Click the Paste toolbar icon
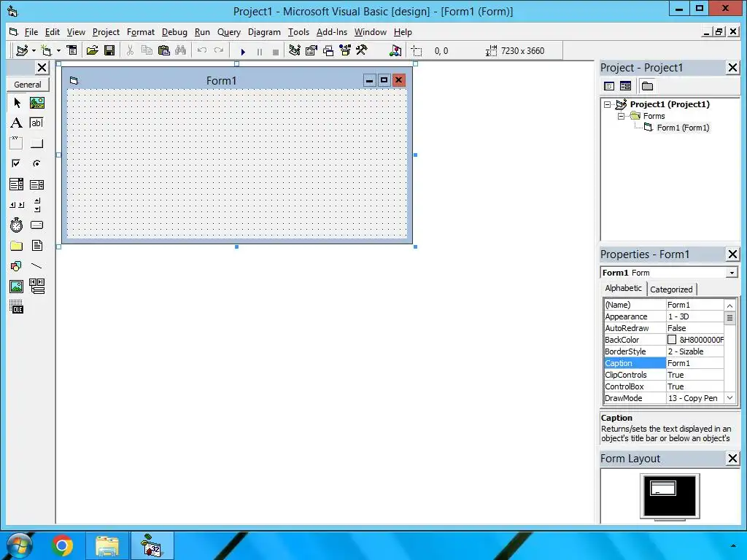The height and width of the screenshot is (560, 747). point(164,50)
